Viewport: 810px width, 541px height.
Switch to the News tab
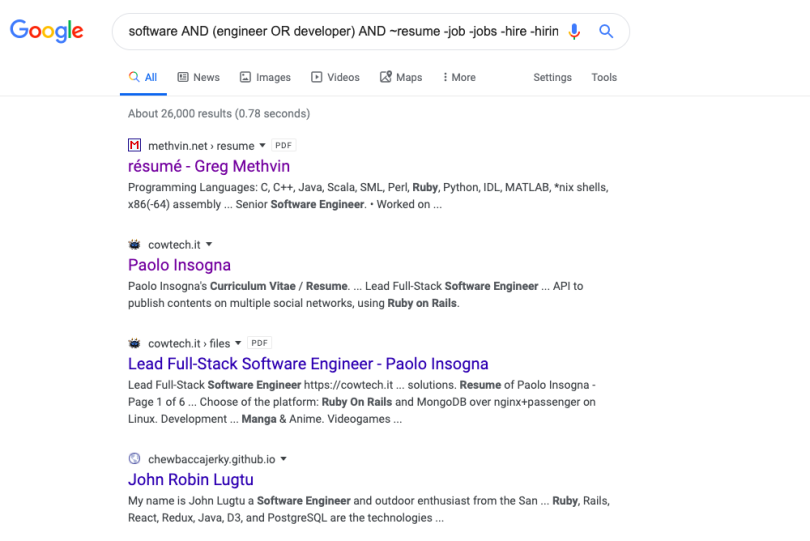coord(199,78)
